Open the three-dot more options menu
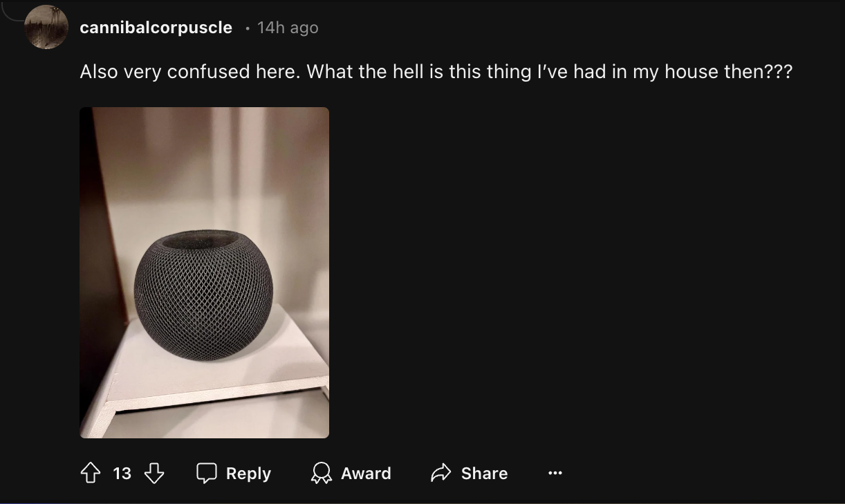845x504 pixels. 555,474
